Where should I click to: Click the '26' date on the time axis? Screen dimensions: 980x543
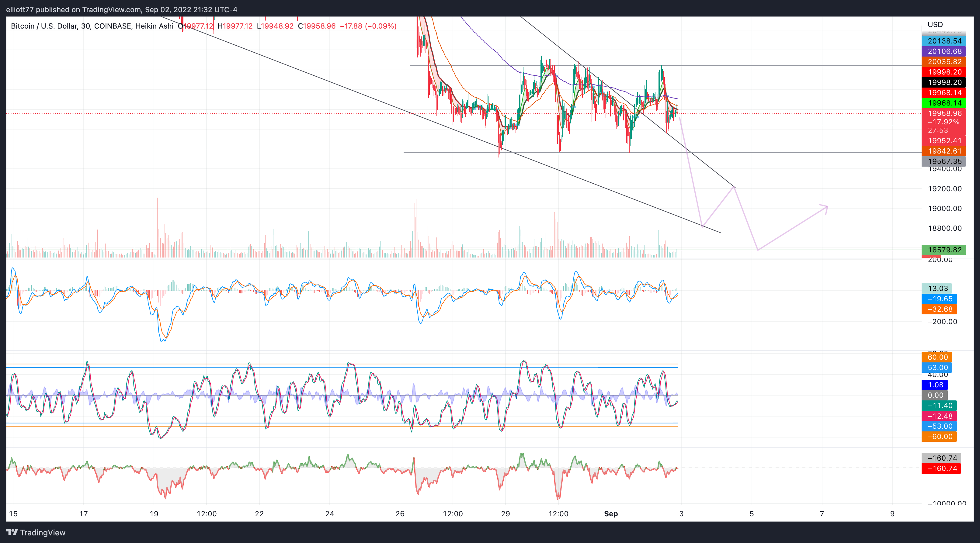pos(400,514)
